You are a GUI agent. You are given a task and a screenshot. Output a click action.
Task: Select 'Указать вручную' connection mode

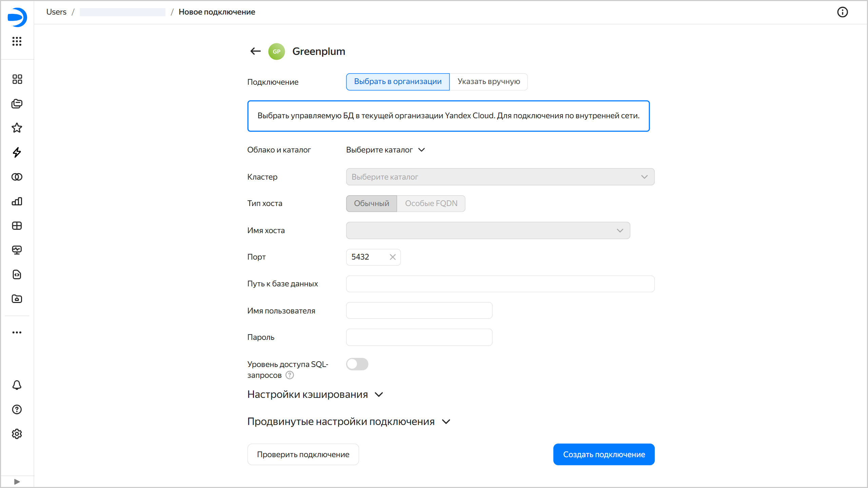tap(489, 82)
